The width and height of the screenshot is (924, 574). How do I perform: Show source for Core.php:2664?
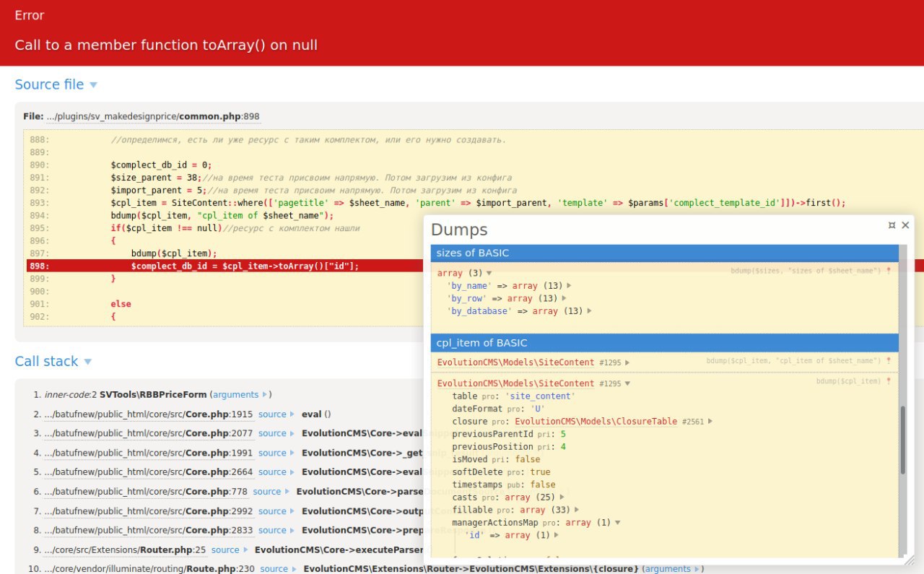[276, 472]
